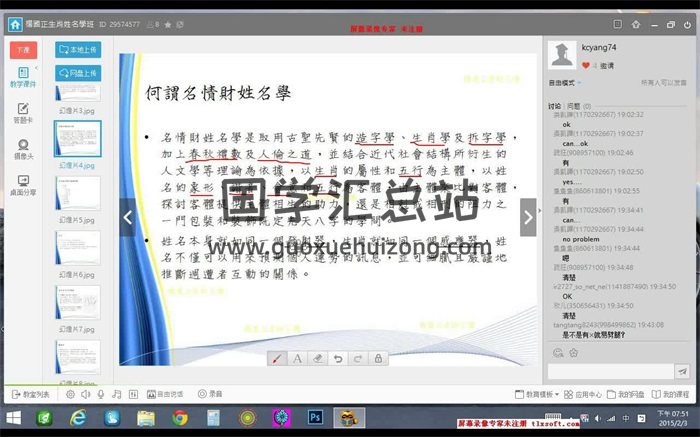Toggle the microphone in bottom toolbar
Screen dimensions: 700x437
point(101,394)
